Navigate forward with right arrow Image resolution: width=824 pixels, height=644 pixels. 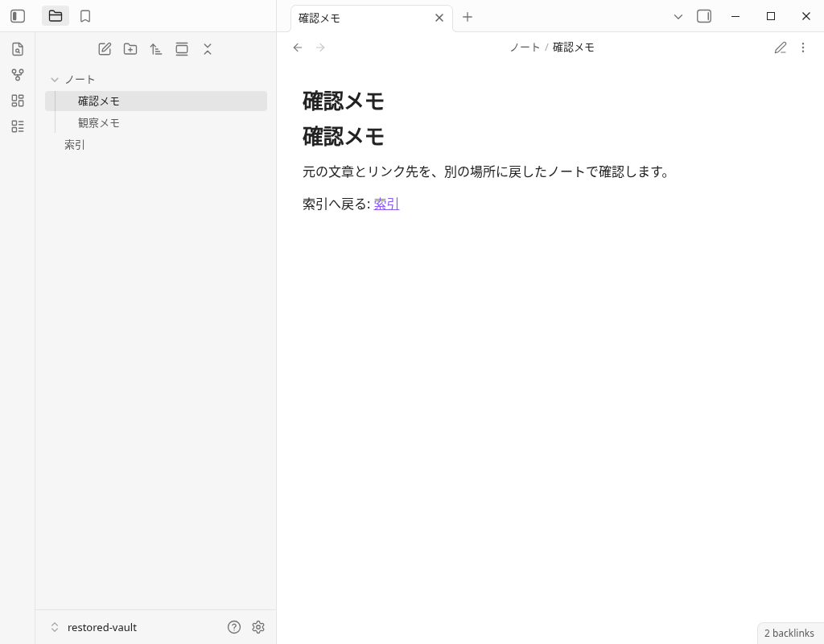(x=320, y=47)
